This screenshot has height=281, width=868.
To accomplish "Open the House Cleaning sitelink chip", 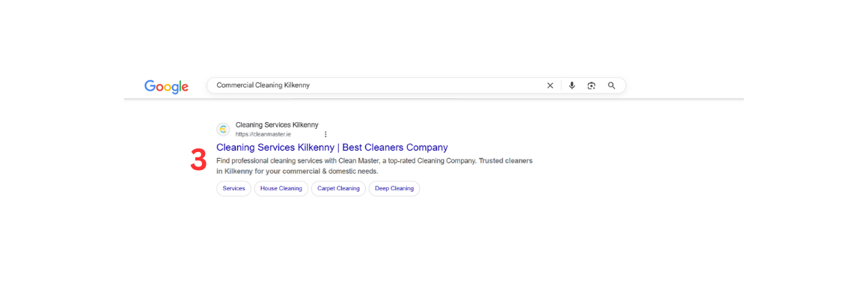I will 281,188.
